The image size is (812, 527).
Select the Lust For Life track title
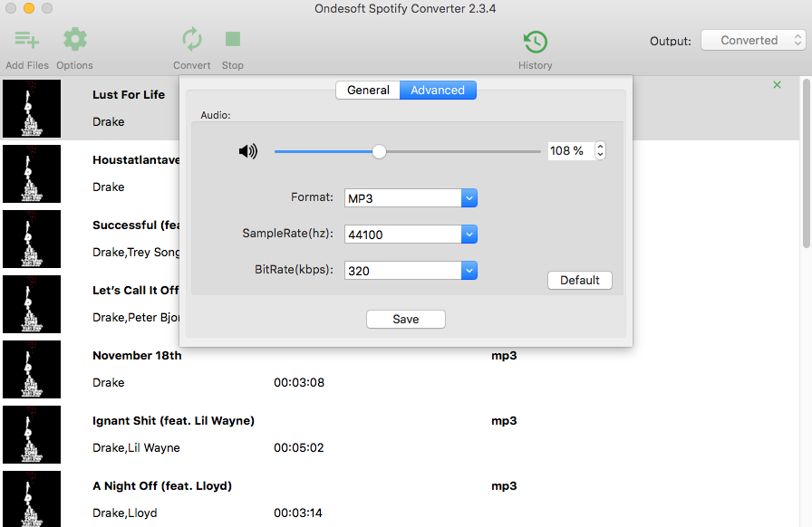pyautogui.click(x=129, y=95)
